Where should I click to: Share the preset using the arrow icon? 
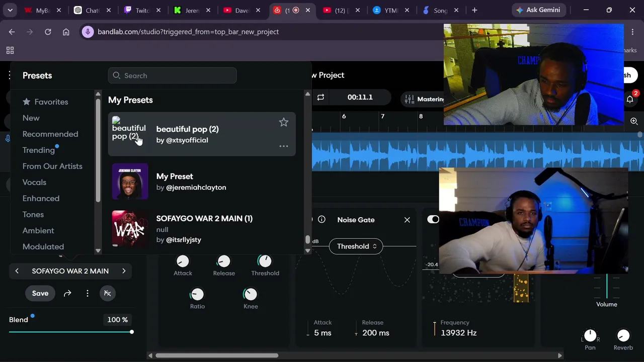click(67, 293)
